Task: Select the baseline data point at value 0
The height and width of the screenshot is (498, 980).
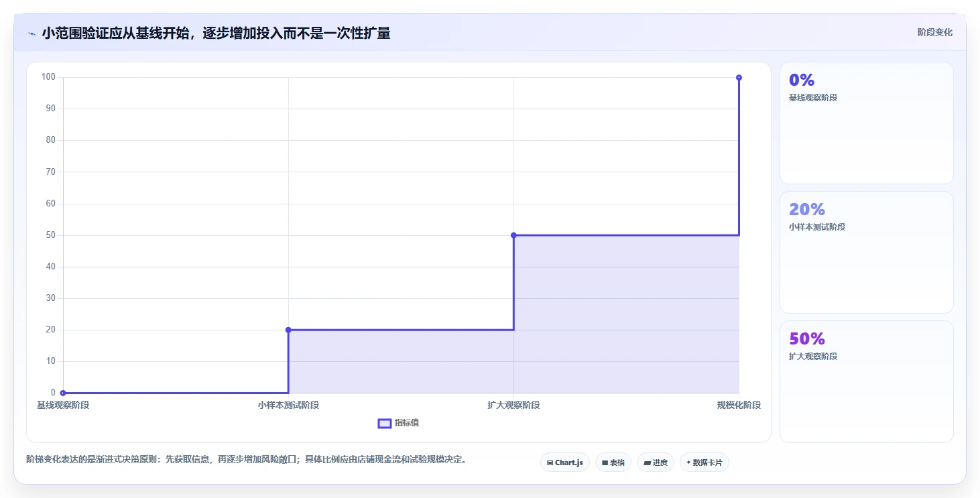Action: [x=63, y=393]
